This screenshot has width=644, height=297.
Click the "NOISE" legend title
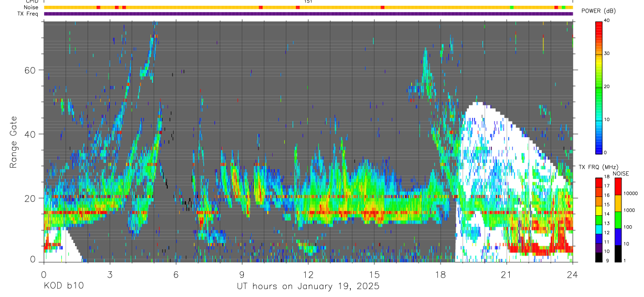click(620, 173)
